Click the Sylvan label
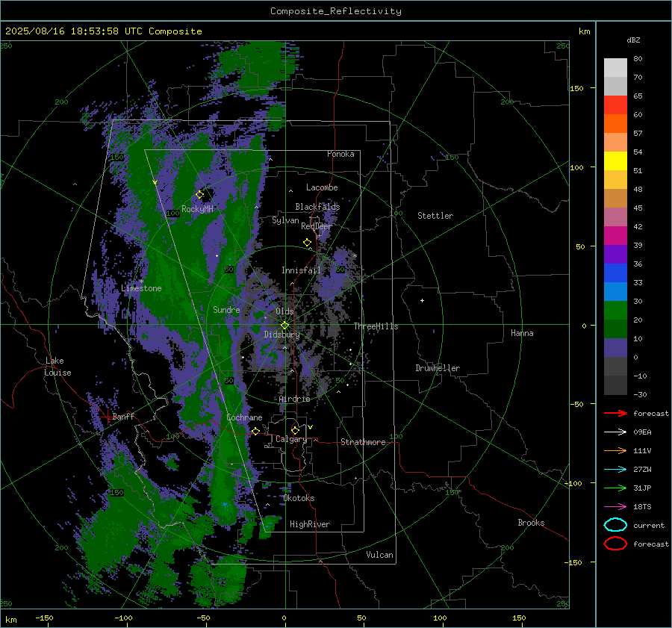 pyautogui.click(x=285, y=220)
